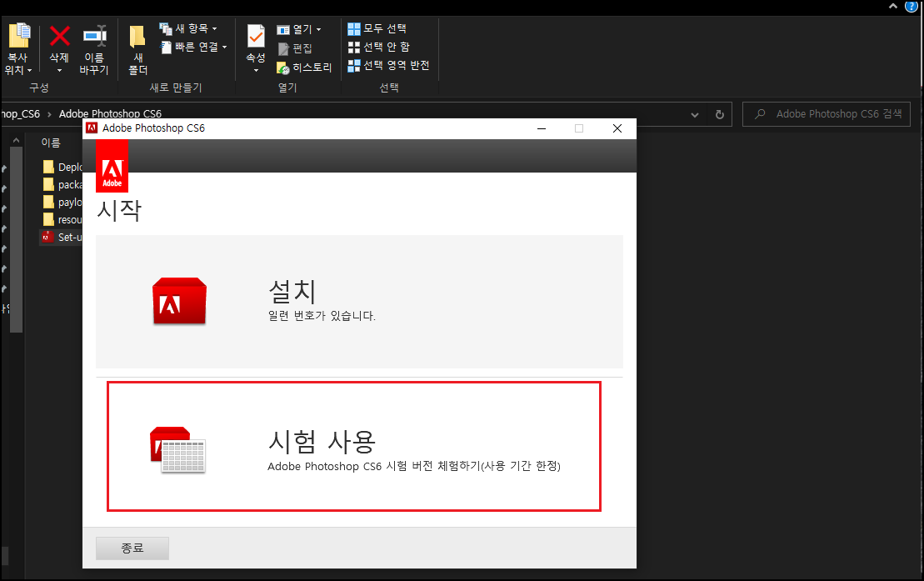Click 선택 안 함 select none

(x=379, y=47)
